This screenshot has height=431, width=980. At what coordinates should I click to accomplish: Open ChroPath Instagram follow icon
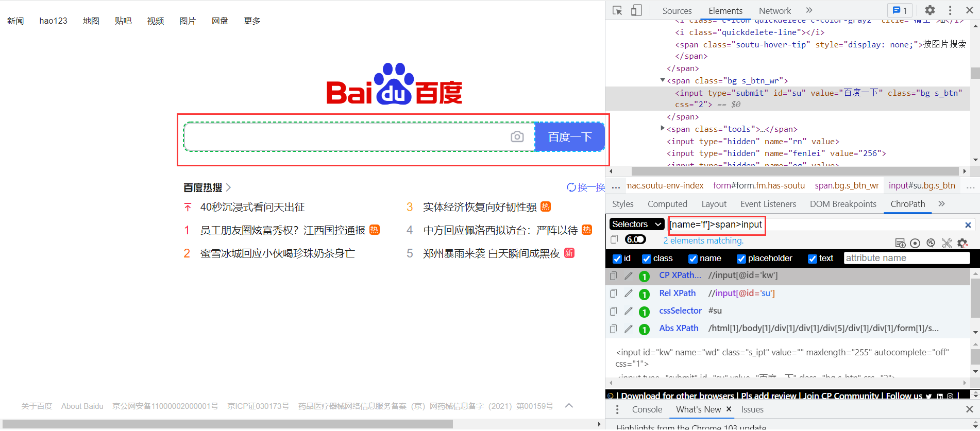950,396
